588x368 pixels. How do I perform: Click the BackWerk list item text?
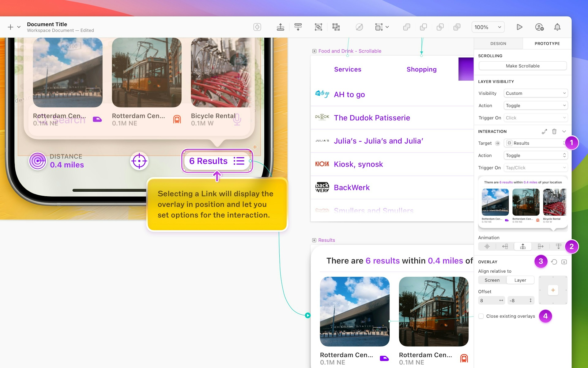[x=352, y=187]
